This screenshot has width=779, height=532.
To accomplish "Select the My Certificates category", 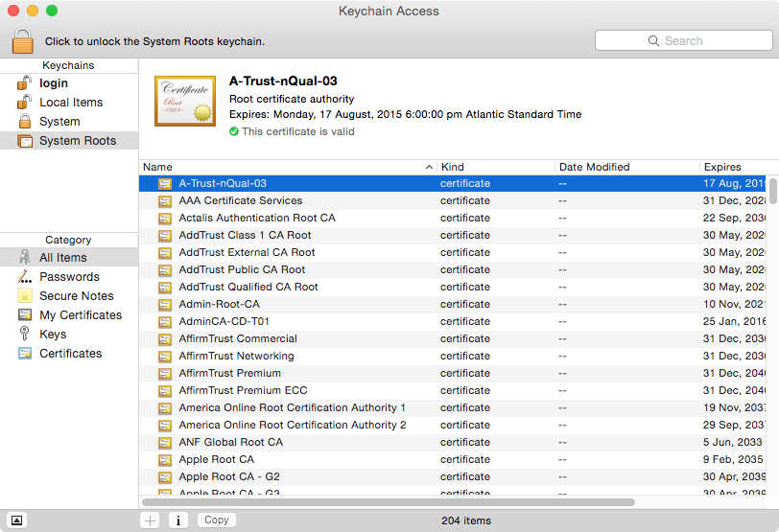I will (81, 315).
